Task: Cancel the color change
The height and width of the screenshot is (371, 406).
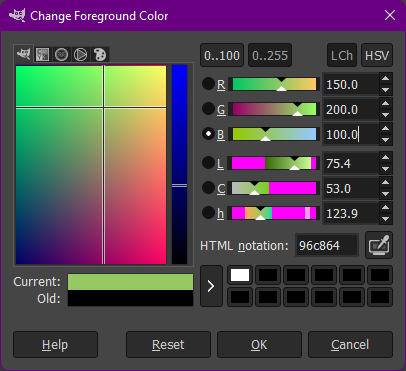Action: 350,344
